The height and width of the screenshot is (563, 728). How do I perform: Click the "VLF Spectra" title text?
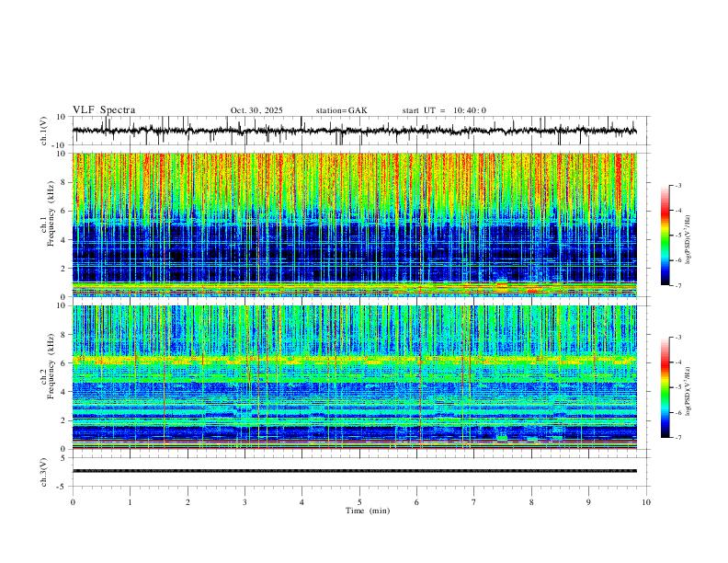click(104, 110)
